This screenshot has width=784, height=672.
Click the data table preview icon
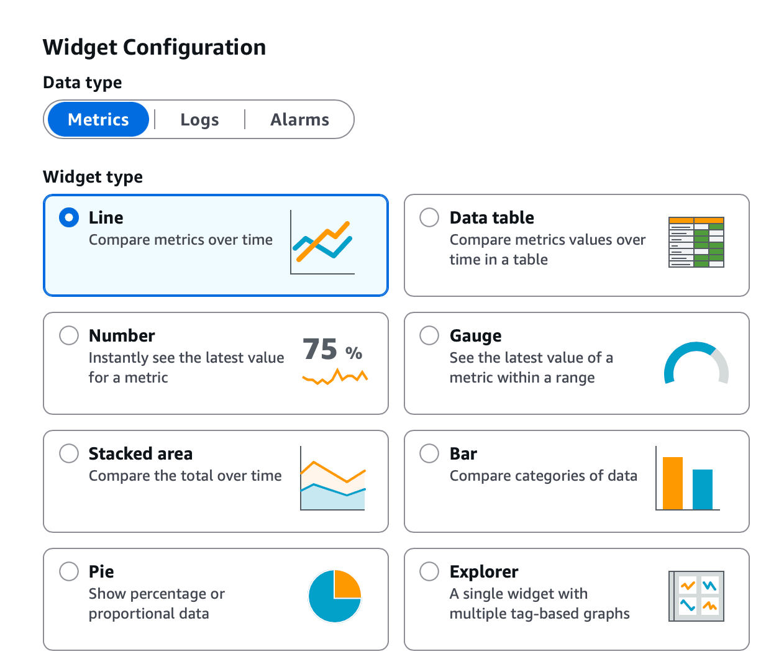pos(696,242)
